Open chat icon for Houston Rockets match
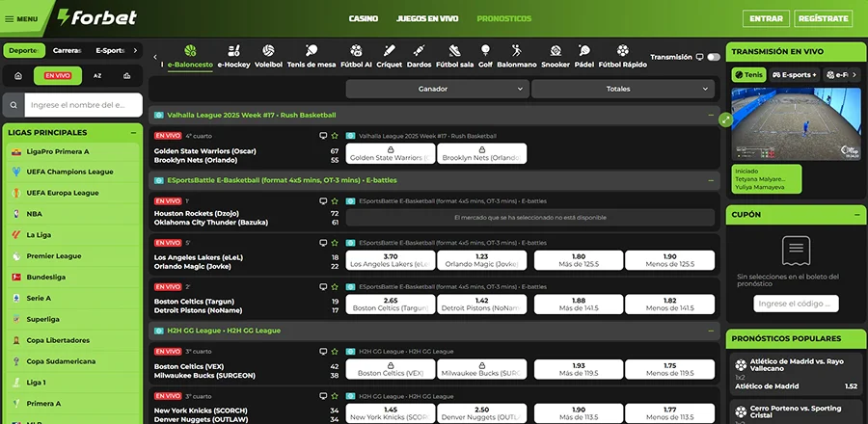Image resolution: width=868 pixels, height=424 pixels. [323, 201]
